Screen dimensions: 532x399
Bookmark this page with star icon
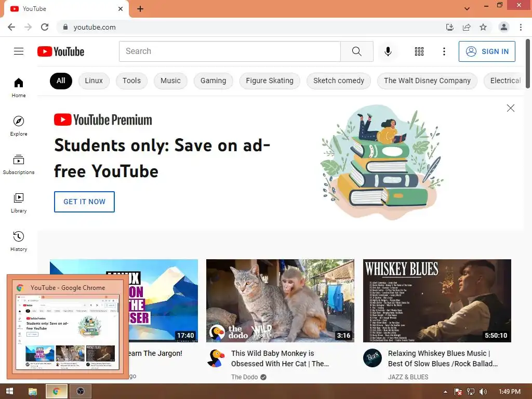click(483, 27)
